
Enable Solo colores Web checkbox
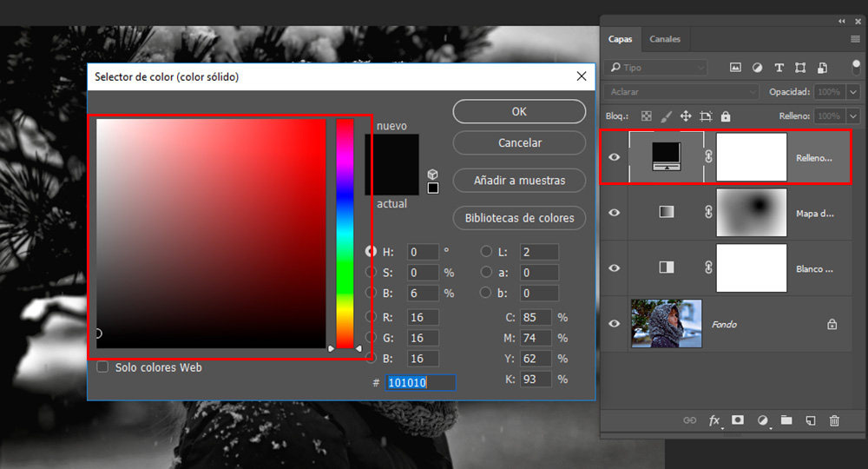pyautogui.click(x=102, y=367)
